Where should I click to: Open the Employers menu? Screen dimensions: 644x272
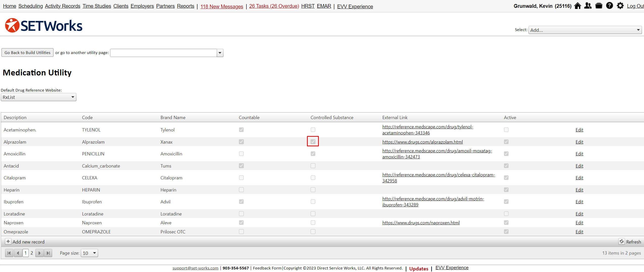click(142, 6)
